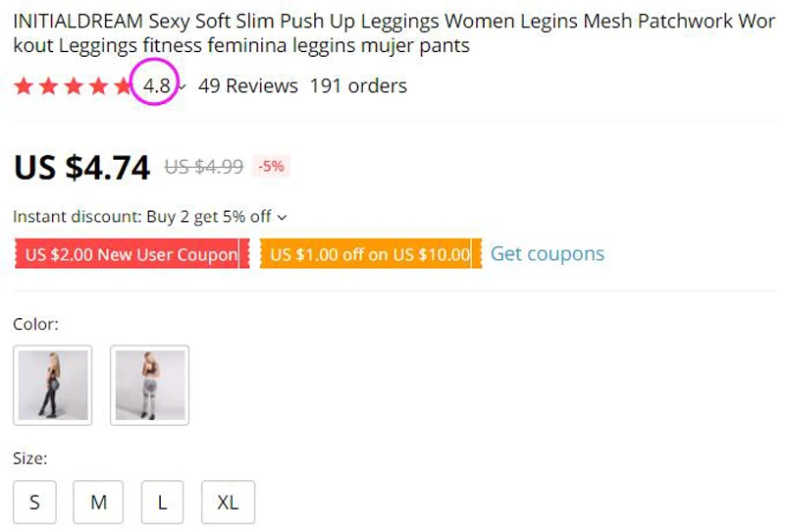785x532 pixels.
Task: Click the first red rating star
Action: pos(24,86)
